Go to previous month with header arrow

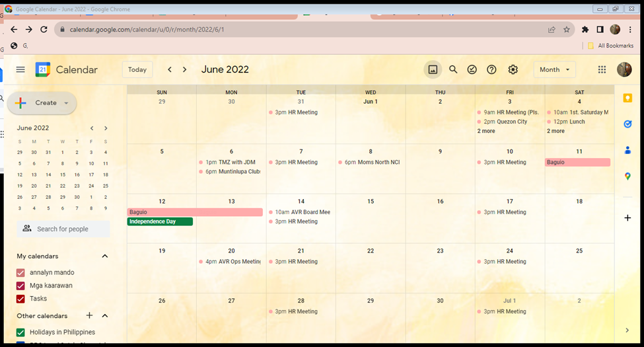pos(170,69)
